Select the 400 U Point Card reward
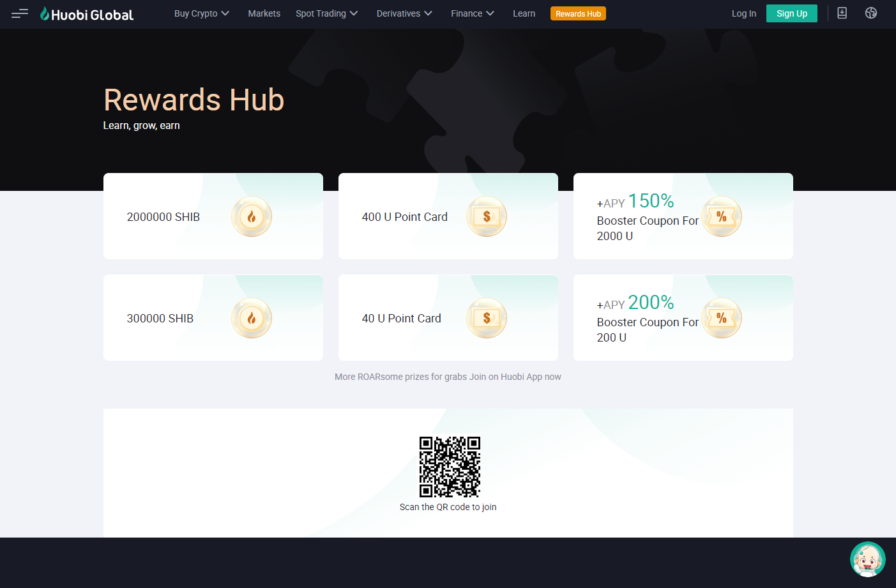 448,216
